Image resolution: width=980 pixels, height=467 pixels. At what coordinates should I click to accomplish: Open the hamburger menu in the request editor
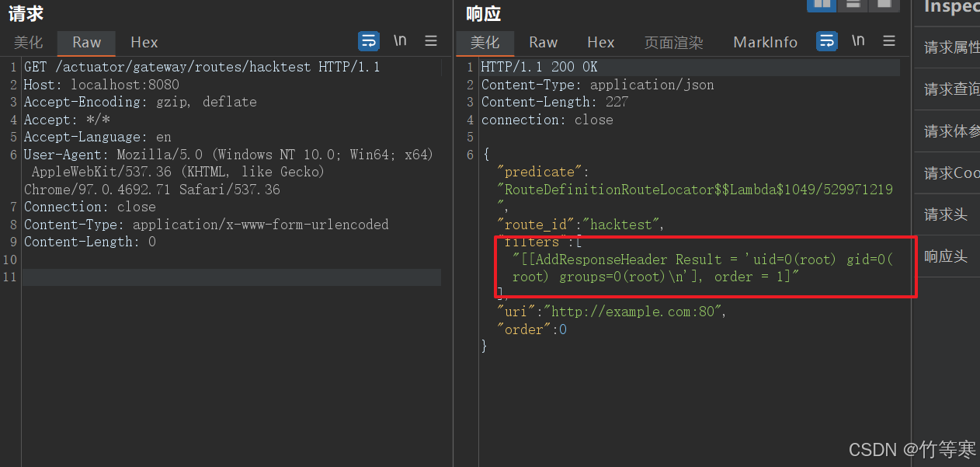431,40
